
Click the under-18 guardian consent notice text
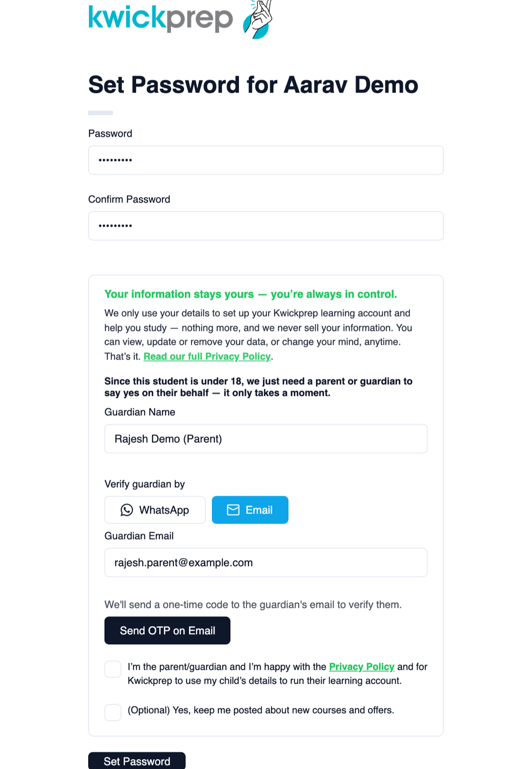[x=258, y=387]
